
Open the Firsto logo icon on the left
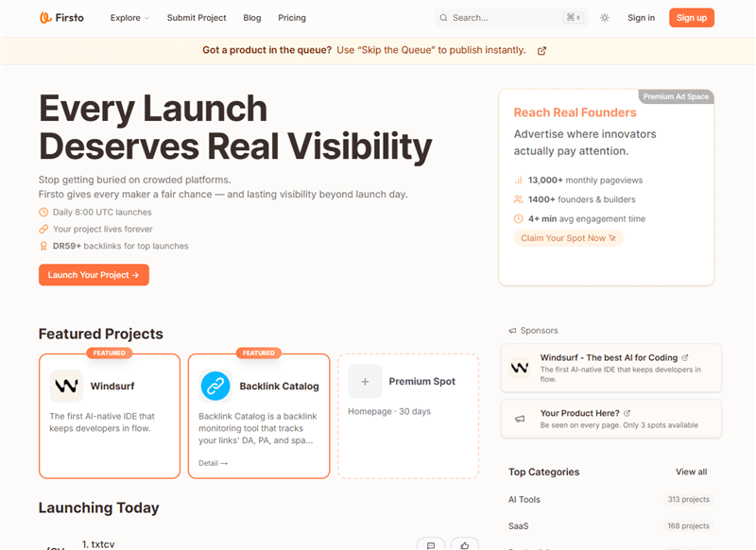point(43,17)
